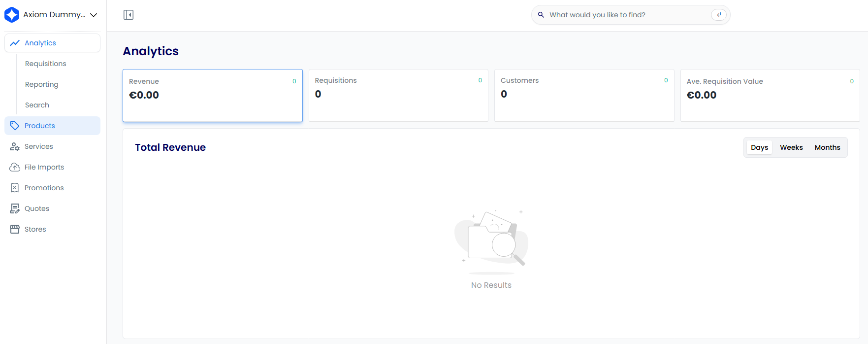Viewport: 868px width, 344px height.
Task: Select the Customers metric card
Action: (x=584, y=95)
